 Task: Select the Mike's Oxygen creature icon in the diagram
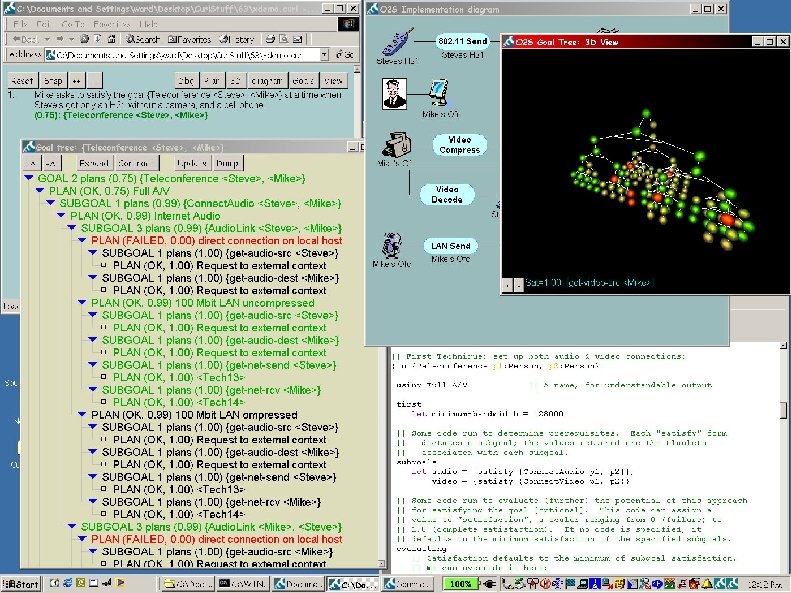tap(391, 246)
